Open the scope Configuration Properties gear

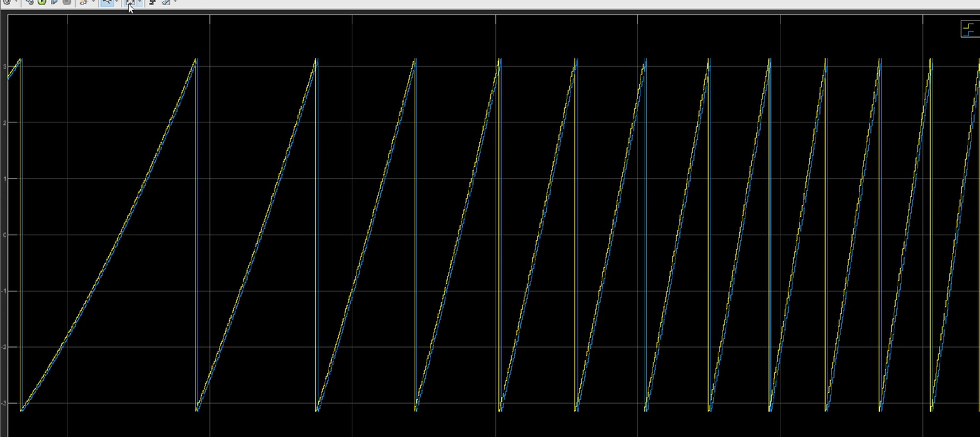[7, 2]
